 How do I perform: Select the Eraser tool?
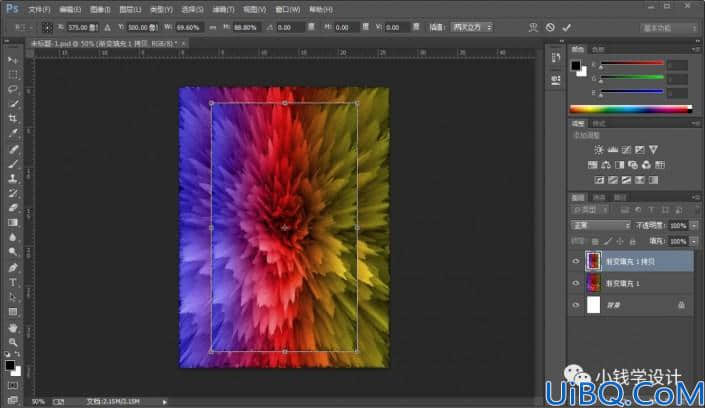coord(13,208)
